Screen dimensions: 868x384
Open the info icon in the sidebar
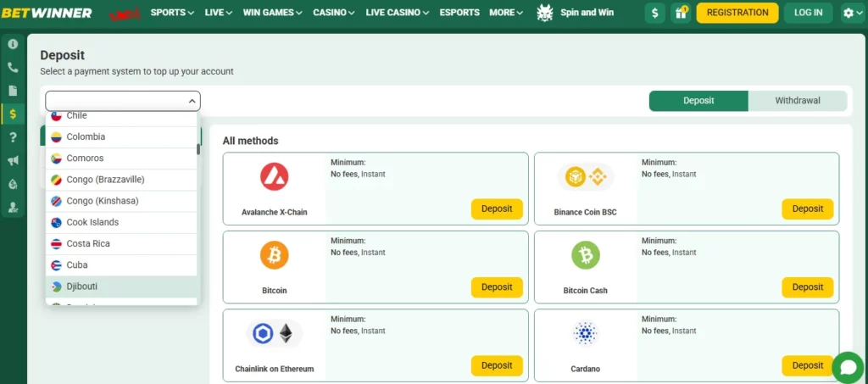pos(13,44)
